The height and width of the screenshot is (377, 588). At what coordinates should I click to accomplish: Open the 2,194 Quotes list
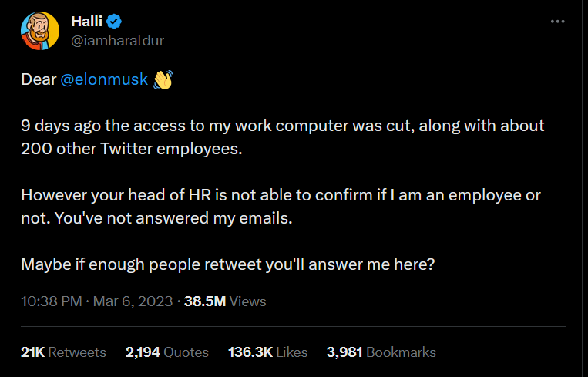(167, 352)
